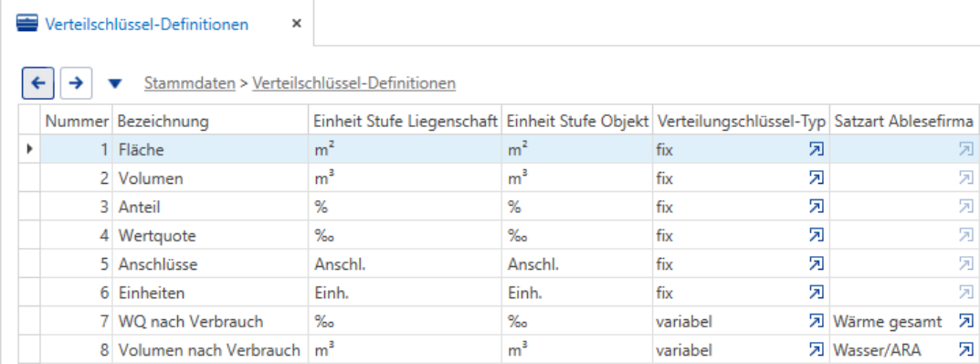Click greyed Satzart link icon in Wertquote row
980x364 pixels.
pyautogui.click(x=965, y=235)
